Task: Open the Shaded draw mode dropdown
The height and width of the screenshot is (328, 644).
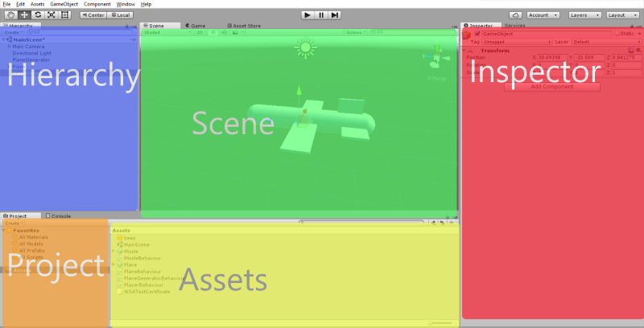Action: pyautogui.click(x=167, y=32)
